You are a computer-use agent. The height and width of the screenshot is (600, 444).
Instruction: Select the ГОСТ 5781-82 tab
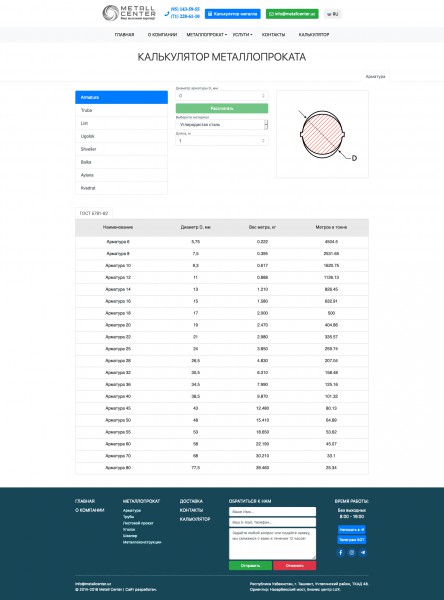coord(94,213)
